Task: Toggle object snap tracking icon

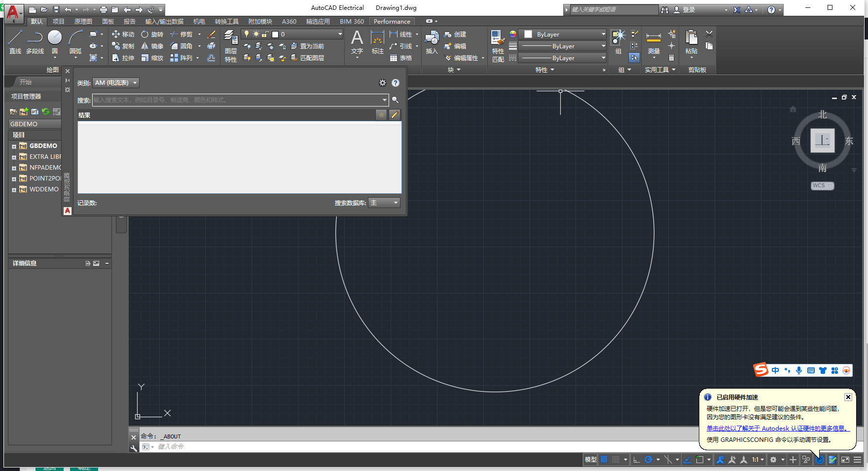Action: click(x=687, y=460)
